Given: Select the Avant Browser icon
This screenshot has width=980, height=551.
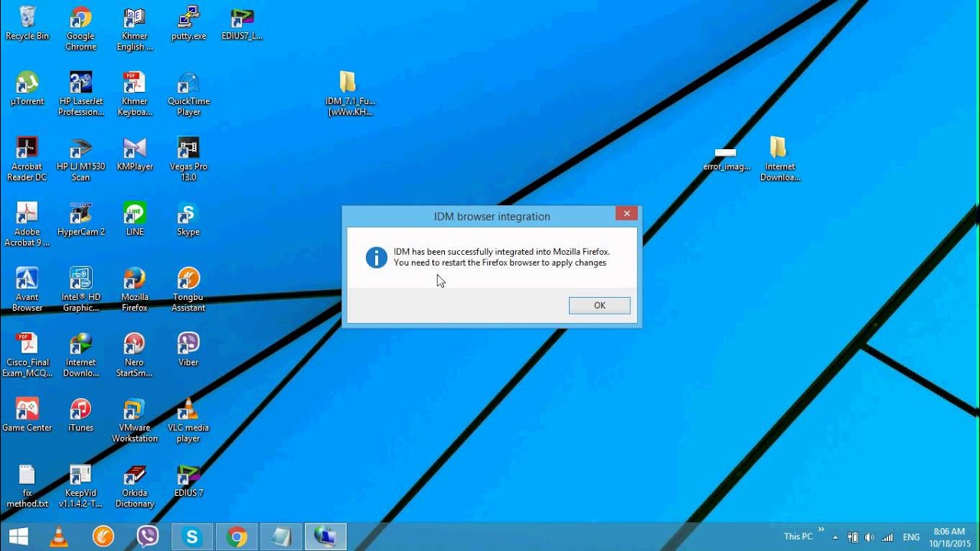Looking at the screenshot, I should click(27, 289).
